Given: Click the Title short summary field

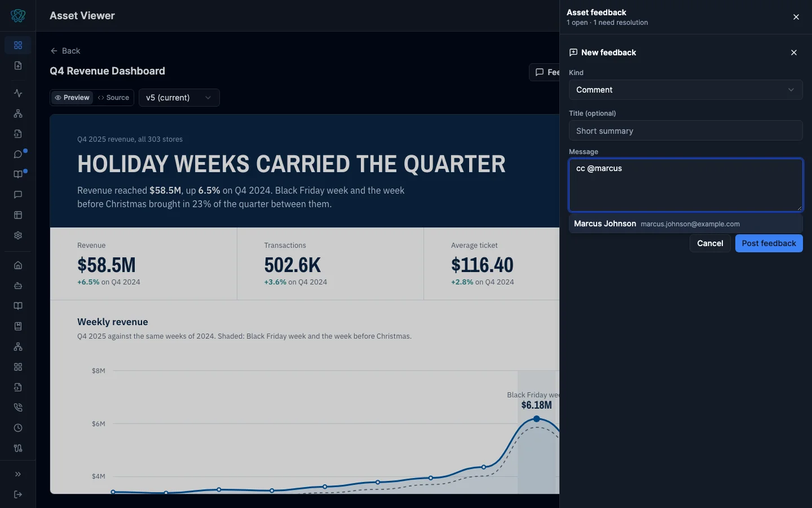Looking at the screenshot, I should [686, 131].
